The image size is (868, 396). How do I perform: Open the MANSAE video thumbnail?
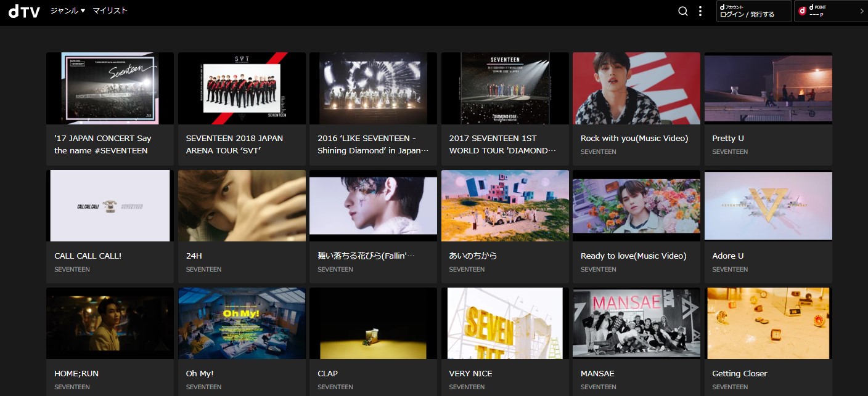point(636,323)
